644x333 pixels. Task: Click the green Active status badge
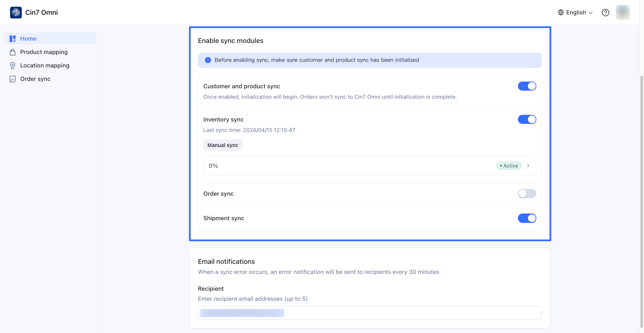pos(509,166)
